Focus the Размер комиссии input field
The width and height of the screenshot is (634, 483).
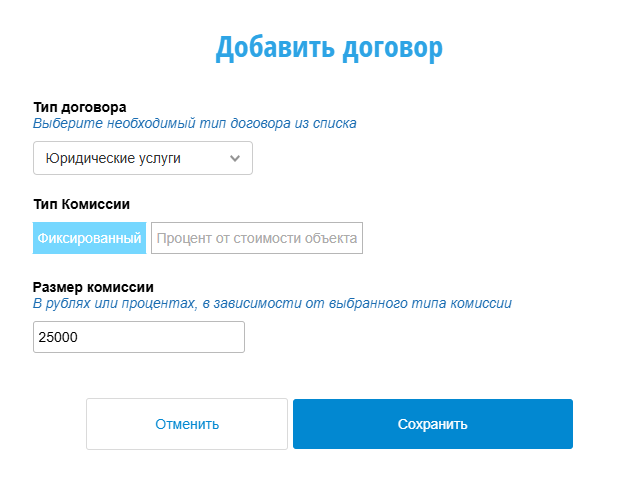[139, 337]
